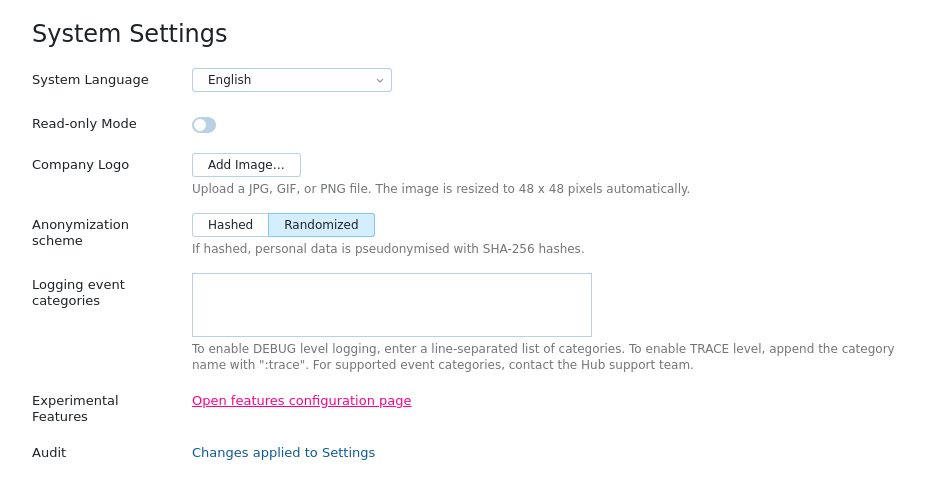This screenshot has width=930, height=499.
Task: Click the Add Image... button
Action: pyautogui.click(x=246, y=165)
